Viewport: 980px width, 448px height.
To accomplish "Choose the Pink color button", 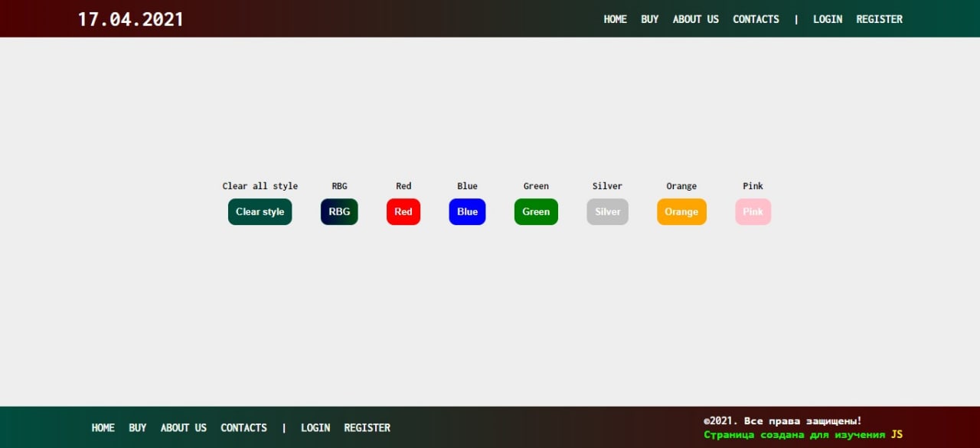I will point(753,212).
